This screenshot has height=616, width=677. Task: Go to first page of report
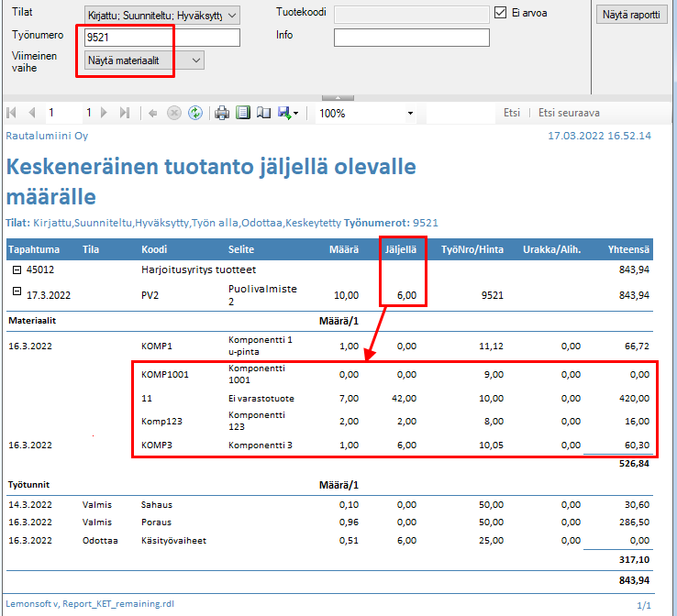(12, 113)
